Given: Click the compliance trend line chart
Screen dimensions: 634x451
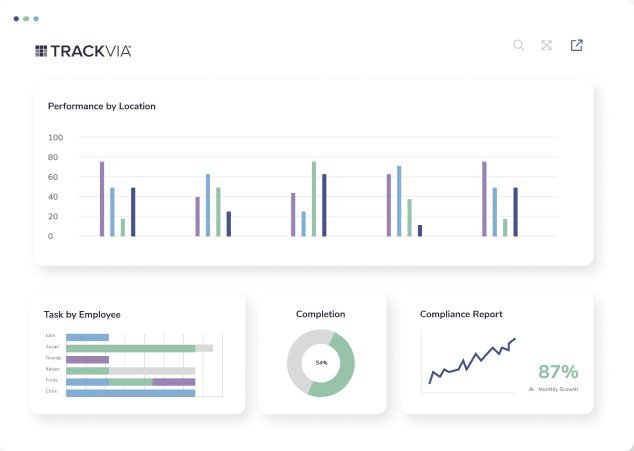Looking at the screenshot, I should (472, 362).
